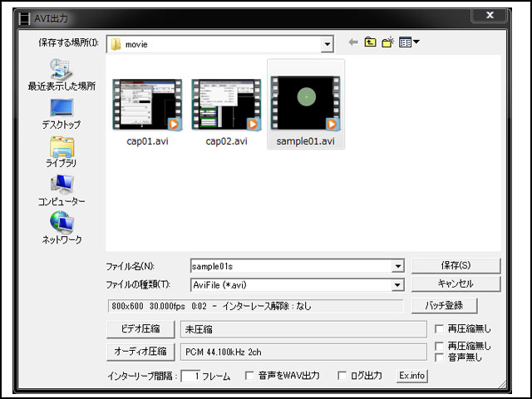Expand the file name dropdown arrow
Screen dimensions: 532x399
[x=397, y=266]
